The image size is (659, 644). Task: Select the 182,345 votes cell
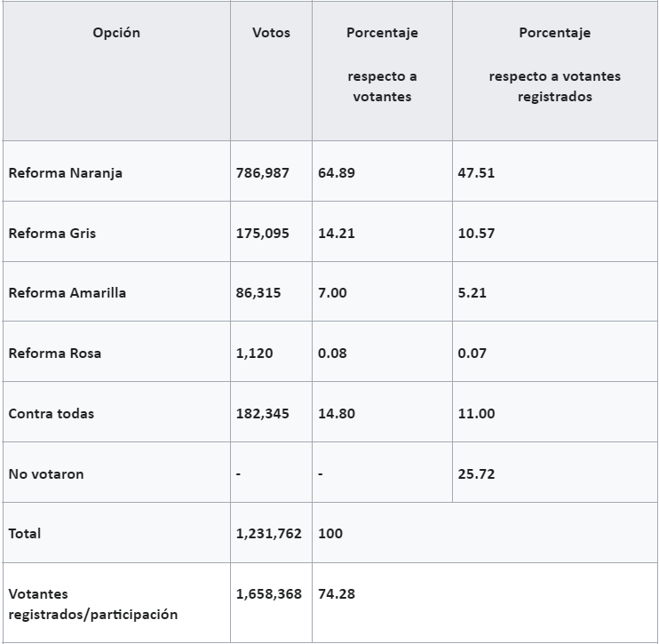[x=263, y=413]
